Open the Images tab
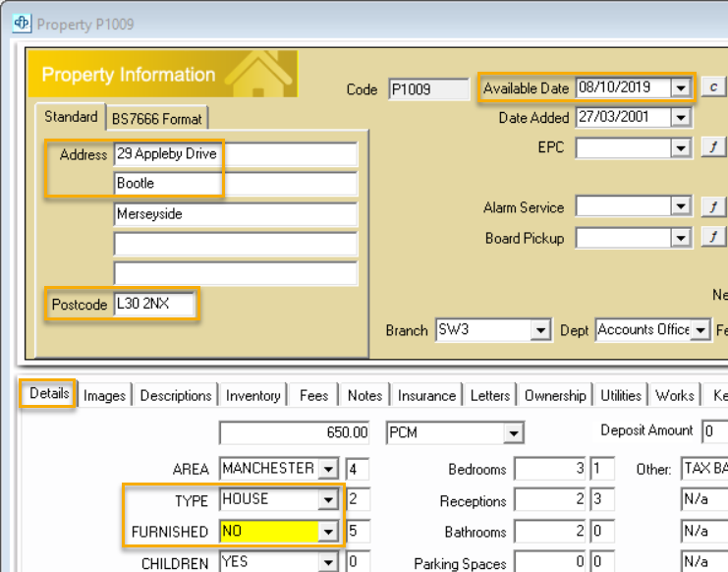Image resolution: width=728 pixels, height=572 pixels. [x=104, y=395]
